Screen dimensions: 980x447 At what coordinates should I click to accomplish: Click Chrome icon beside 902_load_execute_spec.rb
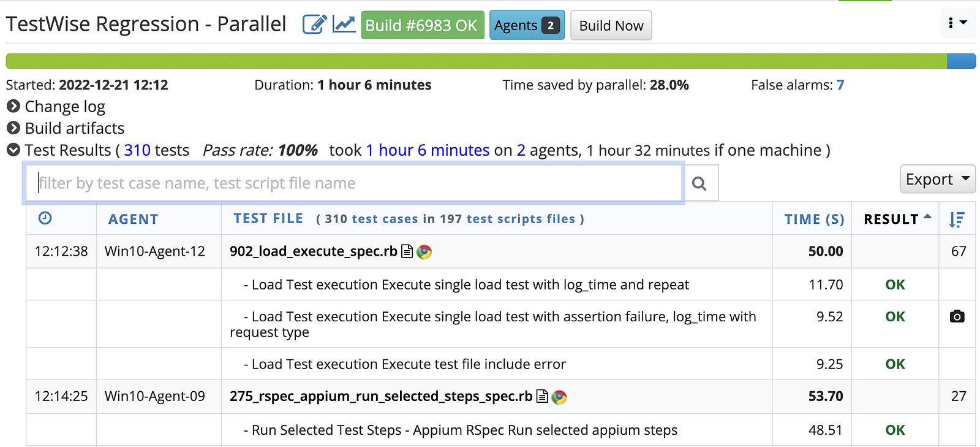tap(424, 252)
